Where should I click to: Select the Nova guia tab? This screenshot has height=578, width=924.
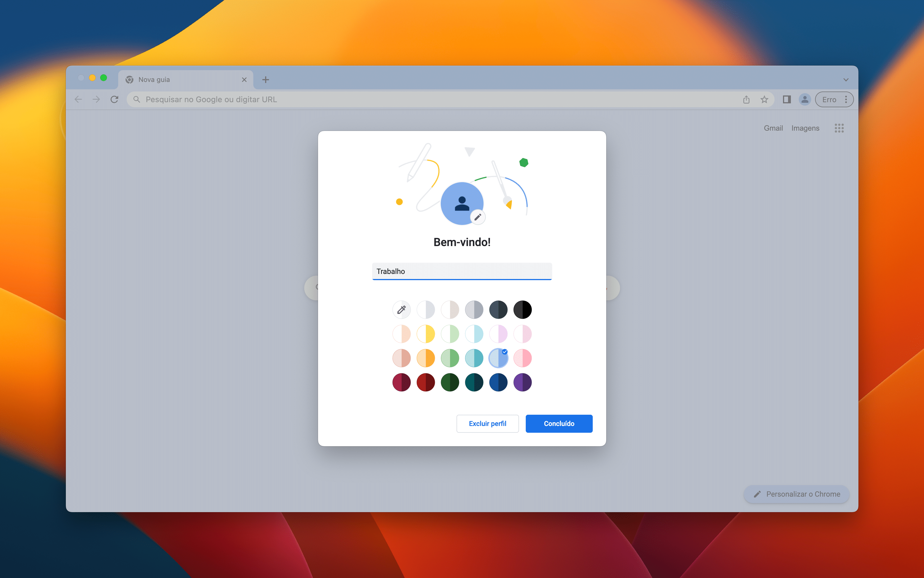pyautogui.click(x=185, y=79)
